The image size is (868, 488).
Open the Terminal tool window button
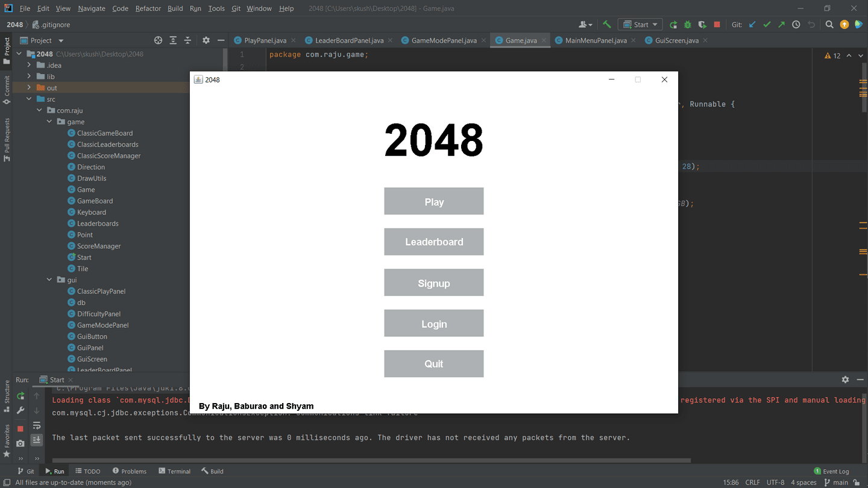[x=174, y=471]
